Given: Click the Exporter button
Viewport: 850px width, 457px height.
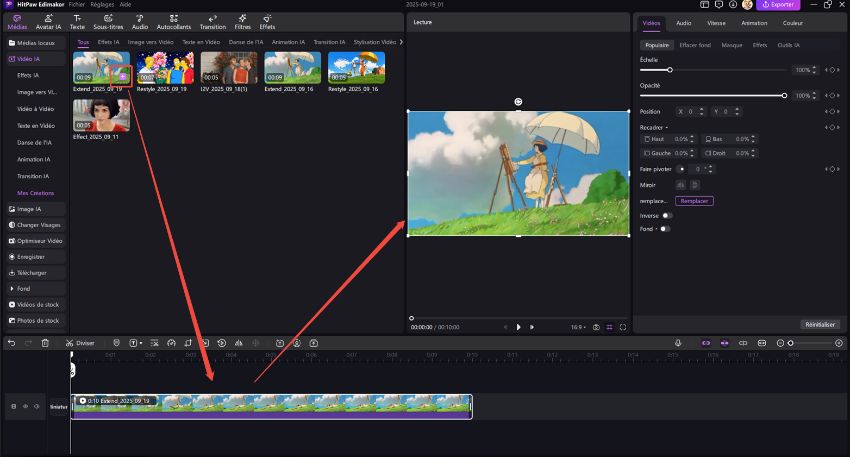Looking at the screenshot, I should tap(778, 5).
